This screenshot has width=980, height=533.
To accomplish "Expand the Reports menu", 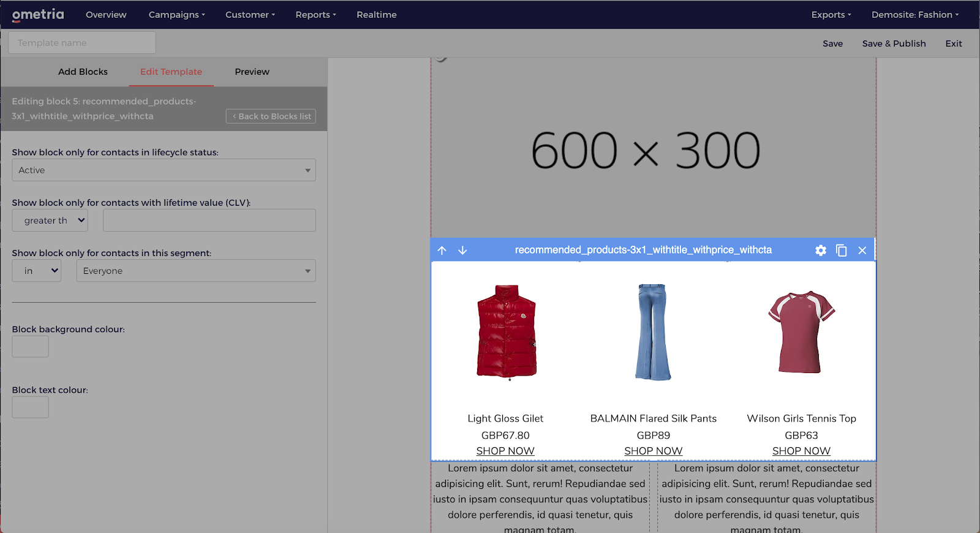I will click(315, 15).
